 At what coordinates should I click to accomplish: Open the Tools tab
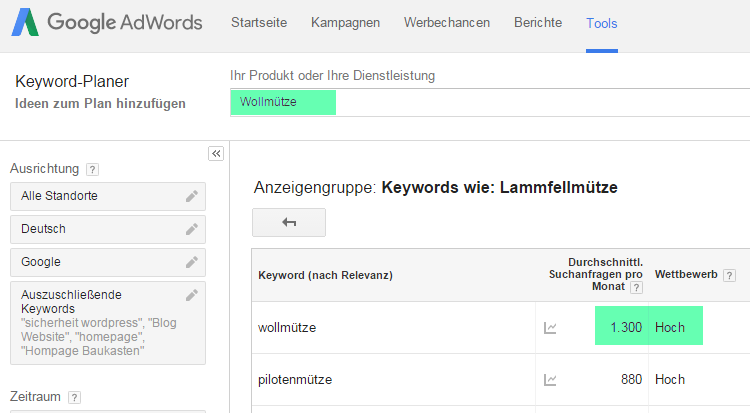602,23
